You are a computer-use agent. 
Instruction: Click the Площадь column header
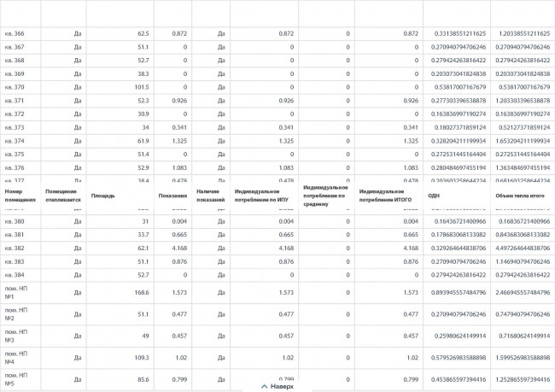pyautogui.click(x=103, y=196)
